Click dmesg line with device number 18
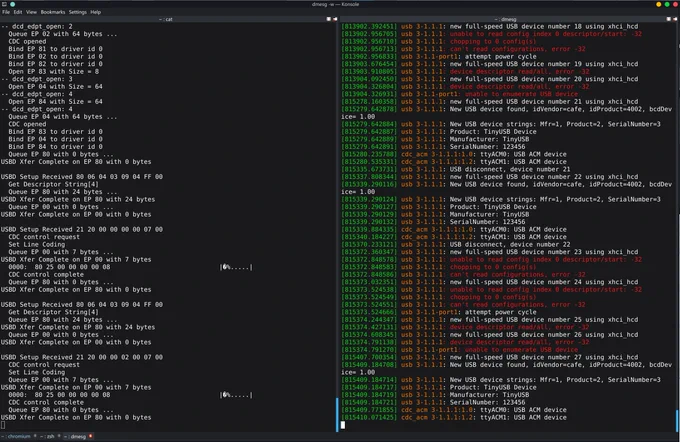680x442 pixels. point(490,26)
